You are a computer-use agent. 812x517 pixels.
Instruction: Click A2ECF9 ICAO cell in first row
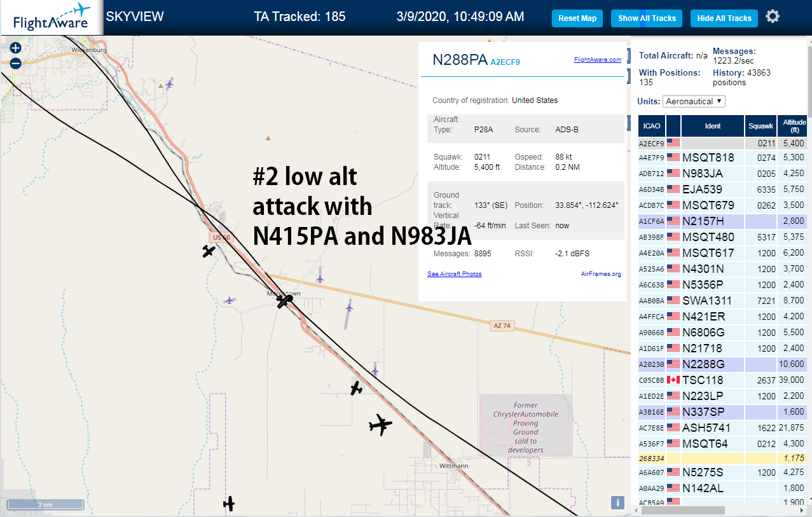pos(651,144)
